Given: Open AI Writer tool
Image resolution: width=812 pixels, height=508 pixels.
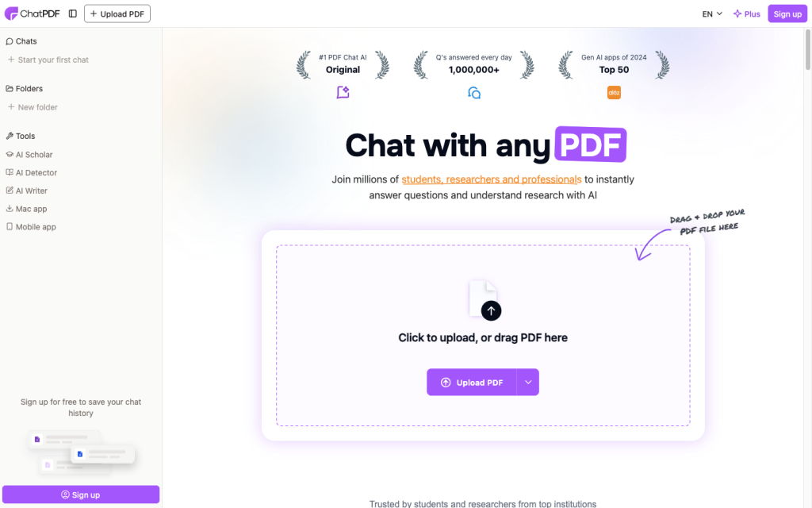Looking at the screenshot, I should tap(26, 190).
